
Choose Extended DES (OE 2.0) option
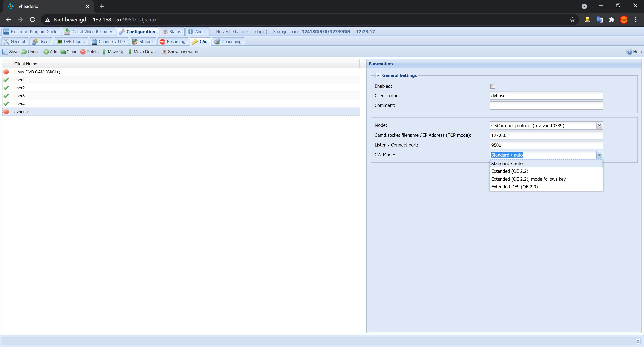coord(514,187)
